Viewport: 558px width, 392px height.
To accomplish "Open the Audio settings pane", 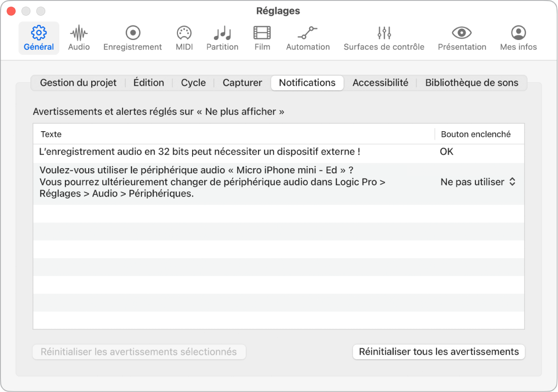I will click(79, 37).
